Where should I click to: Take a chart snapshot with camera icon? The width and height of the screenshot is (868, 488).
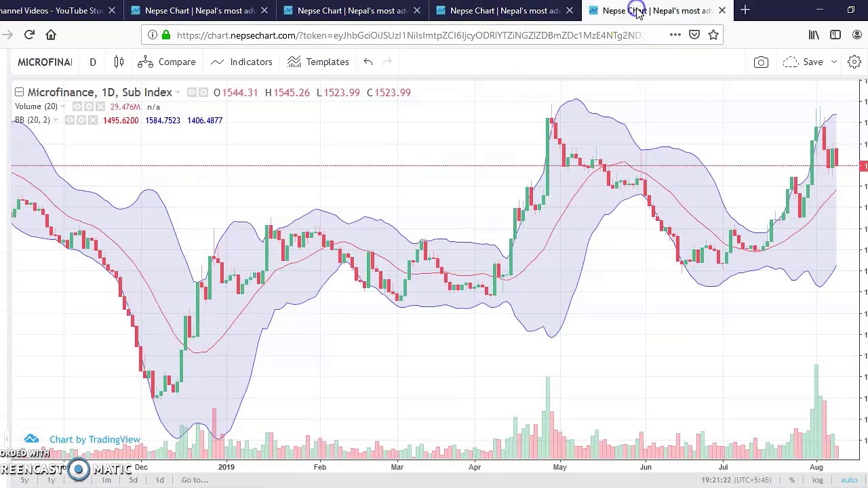point(761,62)
